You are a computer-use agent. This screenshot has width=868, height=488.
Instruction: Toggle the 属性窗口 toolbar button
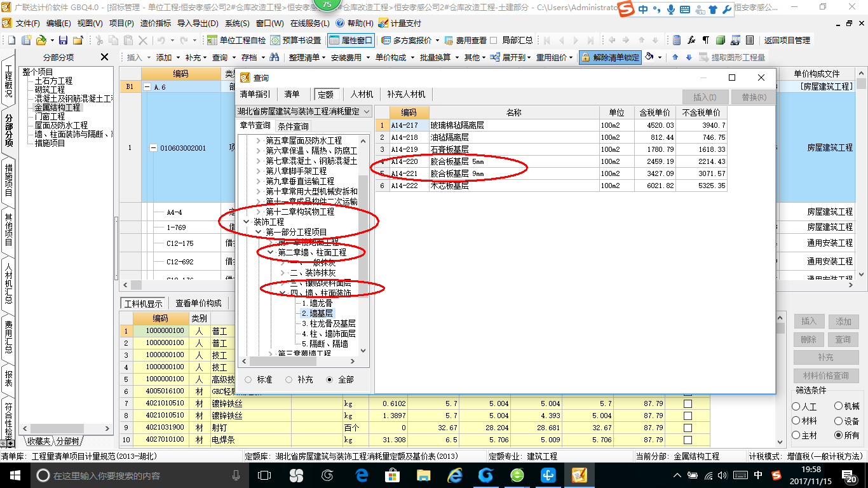[x=351, y=40]
